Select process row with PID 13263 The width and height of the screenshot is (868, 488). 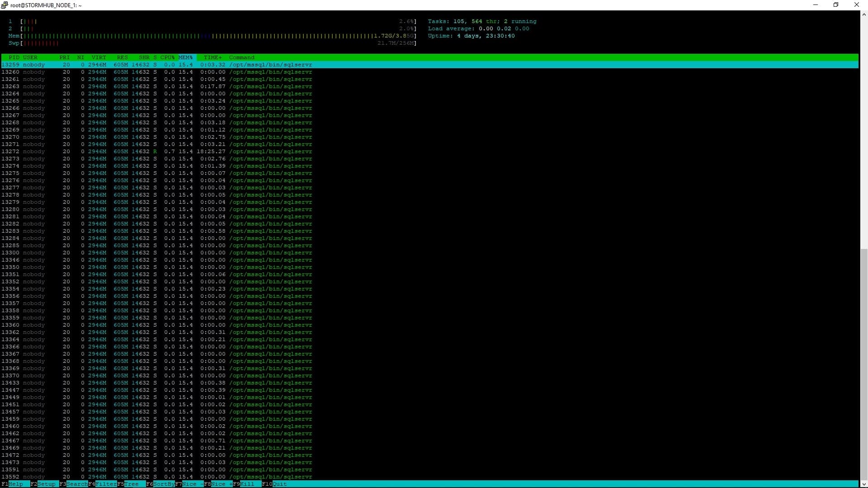point(157,86)
